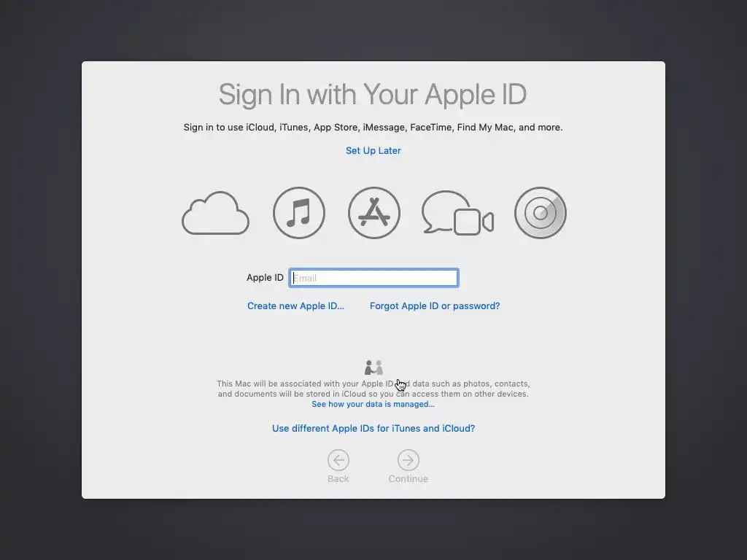Click the iCloud services description subtitle
747x560 pixels.
tap(373, 127)
